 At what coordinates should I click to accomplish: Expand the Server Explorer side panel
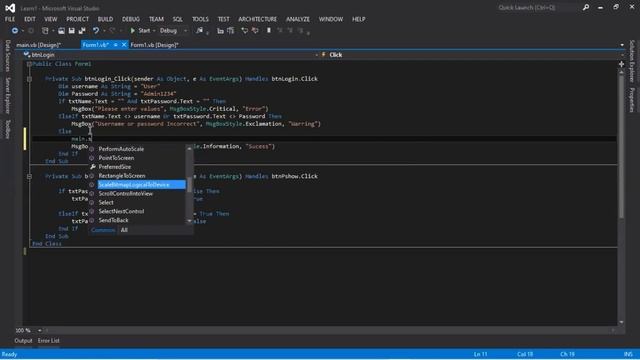tap(7, 96)
